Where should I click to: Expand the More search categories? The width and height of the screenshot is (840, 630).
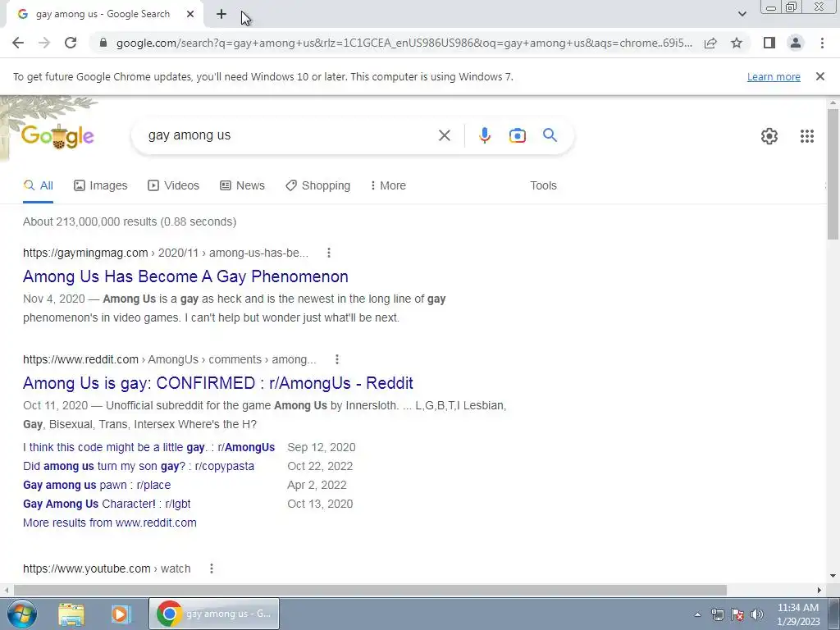(388, 185)
